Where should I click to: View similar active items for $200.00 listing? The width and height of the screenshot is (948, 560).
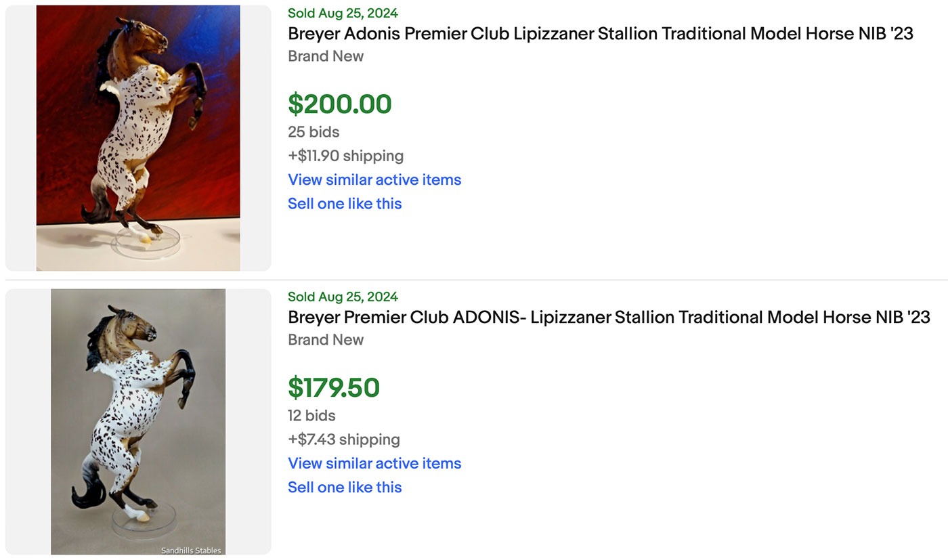coord(374,179)
